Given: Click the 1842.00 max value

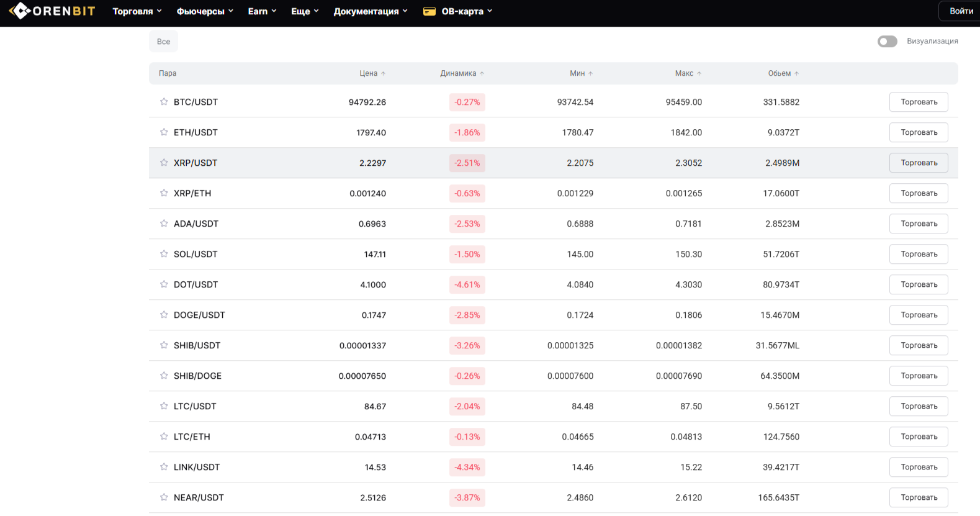Looking at the screenshot, I should click(x=686, y=132).
